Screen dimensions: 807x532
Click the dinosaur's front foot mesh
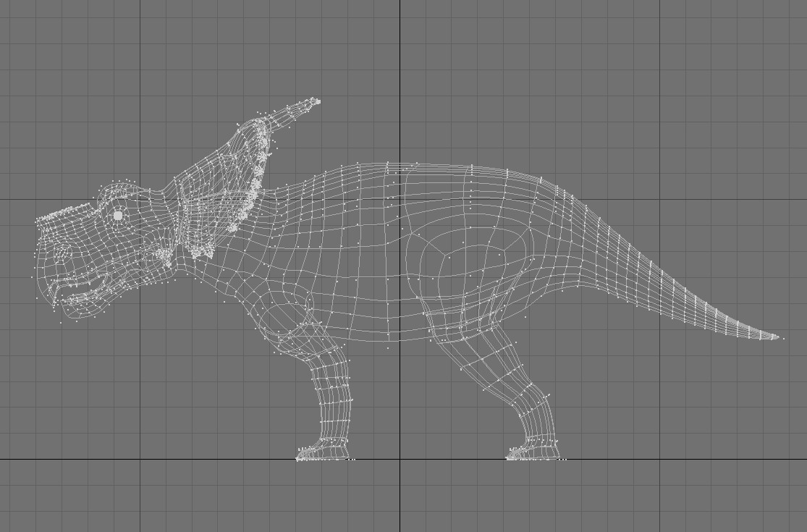(x=324, y=449)
